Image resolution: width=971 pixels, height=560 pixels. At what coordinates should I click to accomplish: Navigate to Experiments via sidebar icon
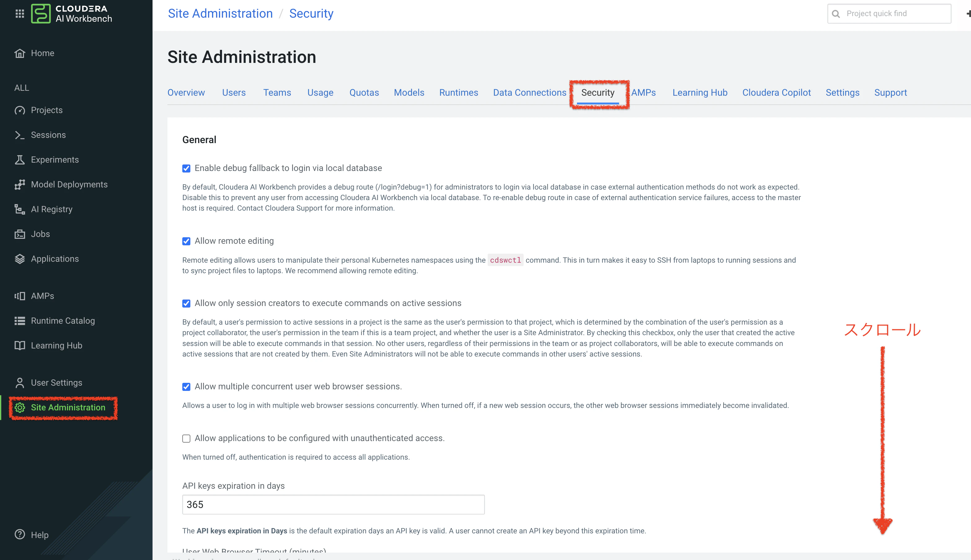[55, 159]
